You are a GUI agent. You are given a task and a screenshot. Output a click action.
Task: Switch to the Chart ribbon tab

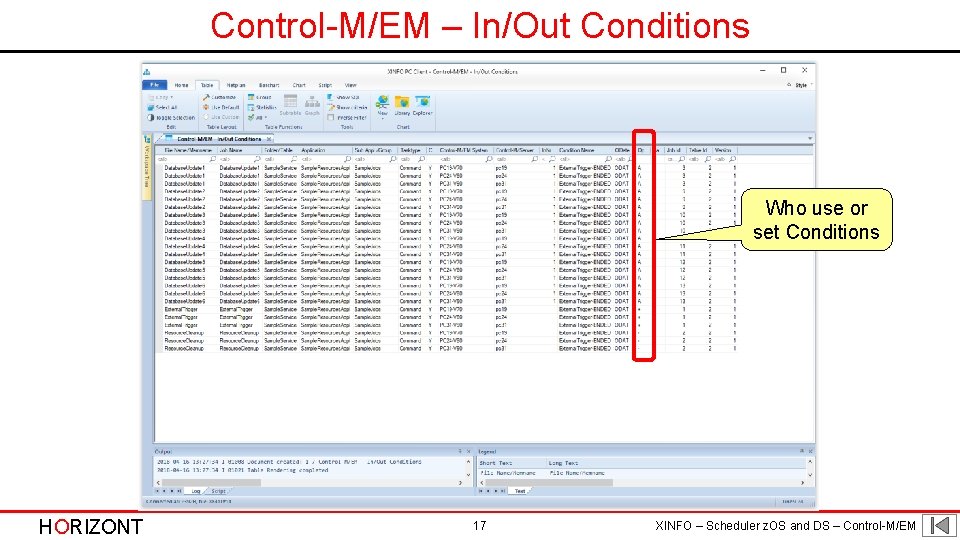point(299,86)
